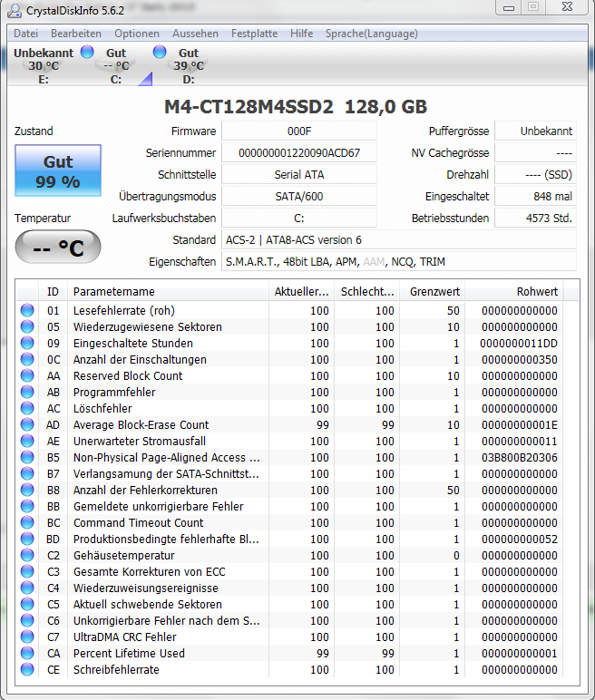Click the Puffergrösse value Unbekannt

tap(535, 131)
